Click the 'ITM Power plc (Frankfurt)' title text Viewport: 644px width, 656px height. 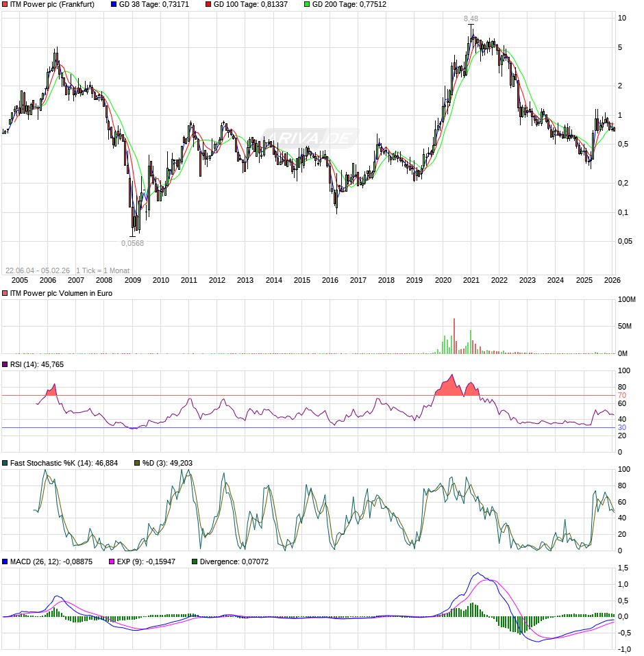tap(52, 5)
